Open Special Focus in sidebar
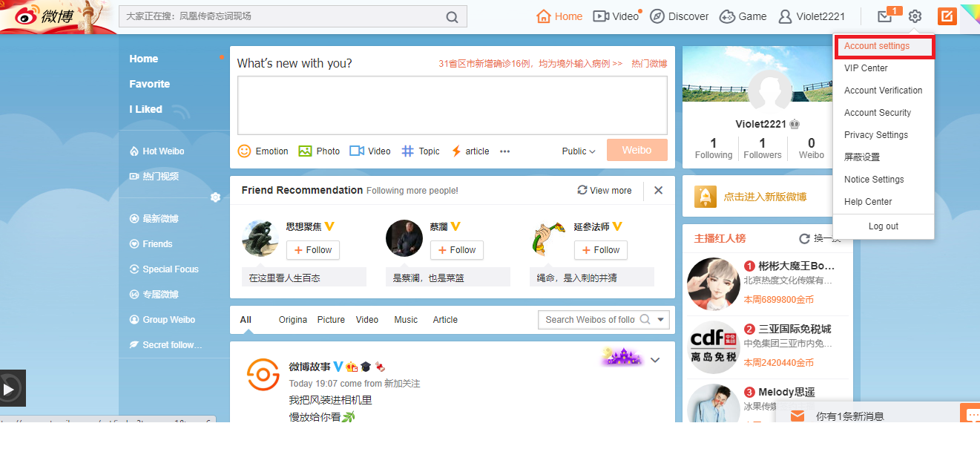Screen dimensions: 980x449 click(164, 269)
